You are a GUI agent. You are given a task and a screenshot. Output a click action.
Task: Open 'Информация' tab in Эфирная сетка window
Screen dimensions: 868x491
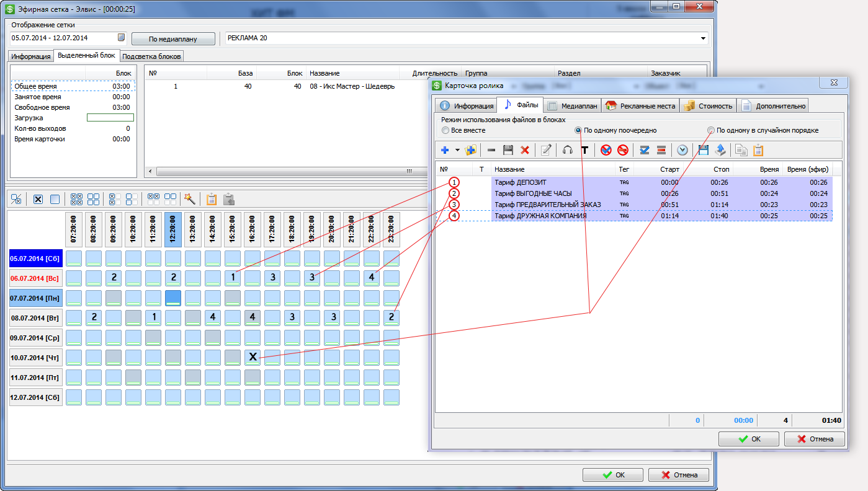coord(30,56)
